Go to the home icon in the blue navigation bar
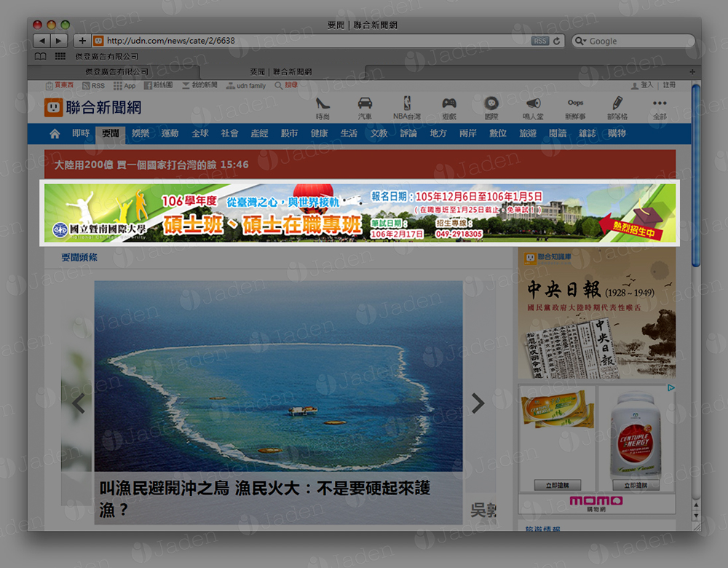Screen dimensions: 728x568 55,134
